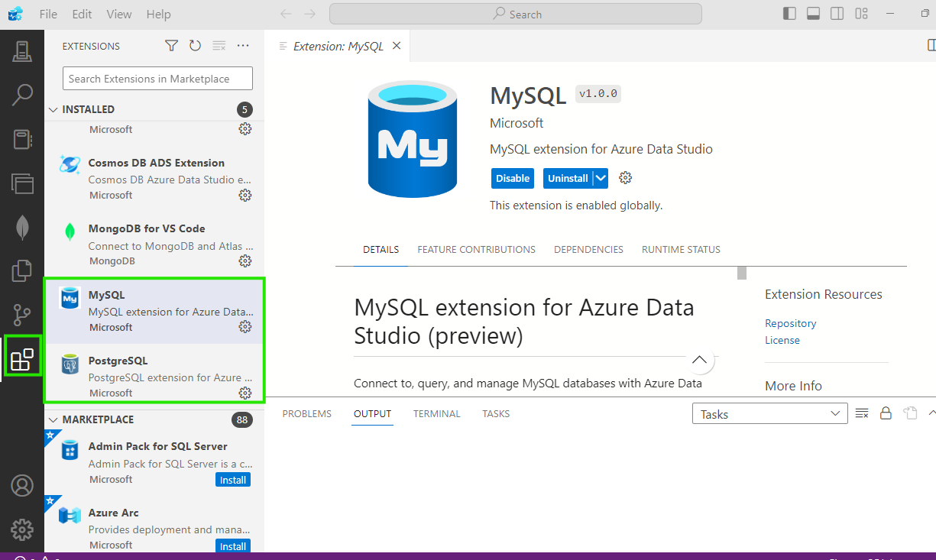Collapse the Installed extensions section

[53, 109]
